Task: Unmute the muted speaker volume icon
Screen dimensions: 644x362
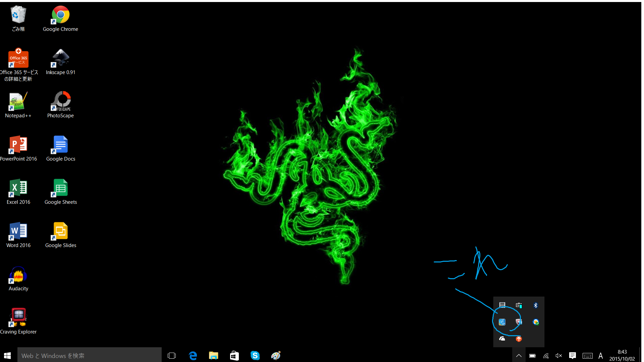Action: click(559, 356)
